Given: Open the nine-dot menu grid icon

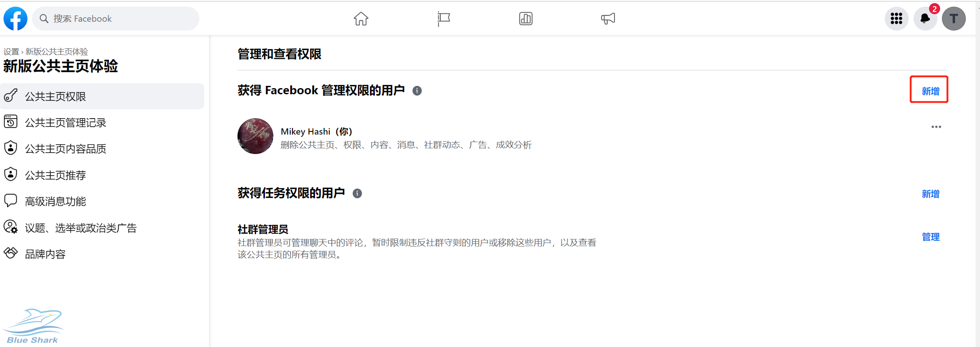Looking at the screenshot, I should pos(897,19).
